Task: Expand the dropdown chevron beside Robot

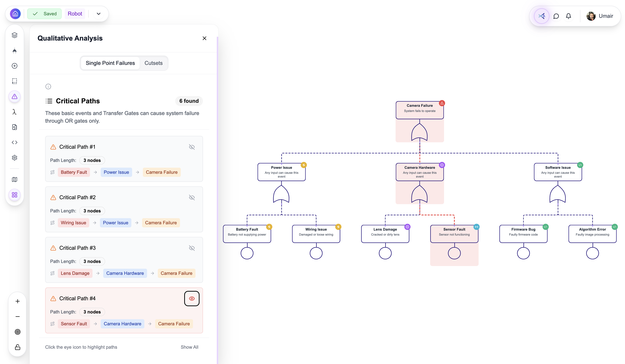Action: tap(98, 14)
